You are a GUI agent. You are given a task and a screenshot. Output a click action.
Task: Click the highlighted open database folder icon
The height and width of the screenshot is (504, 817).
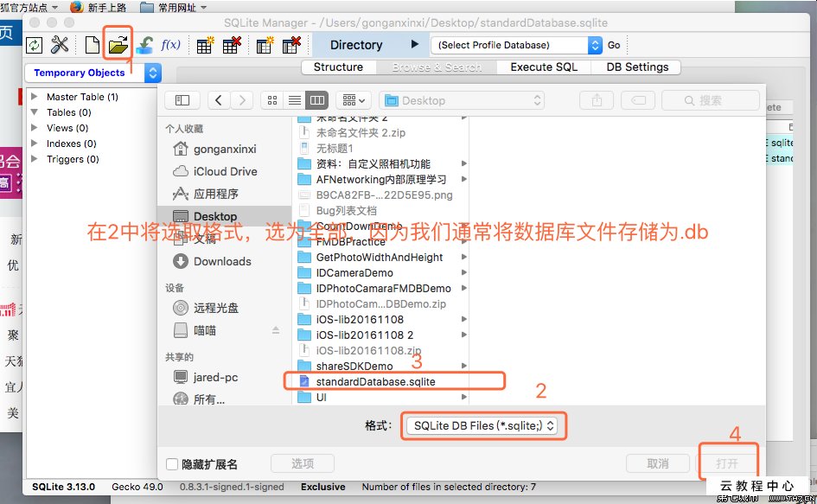coord(117,43)
